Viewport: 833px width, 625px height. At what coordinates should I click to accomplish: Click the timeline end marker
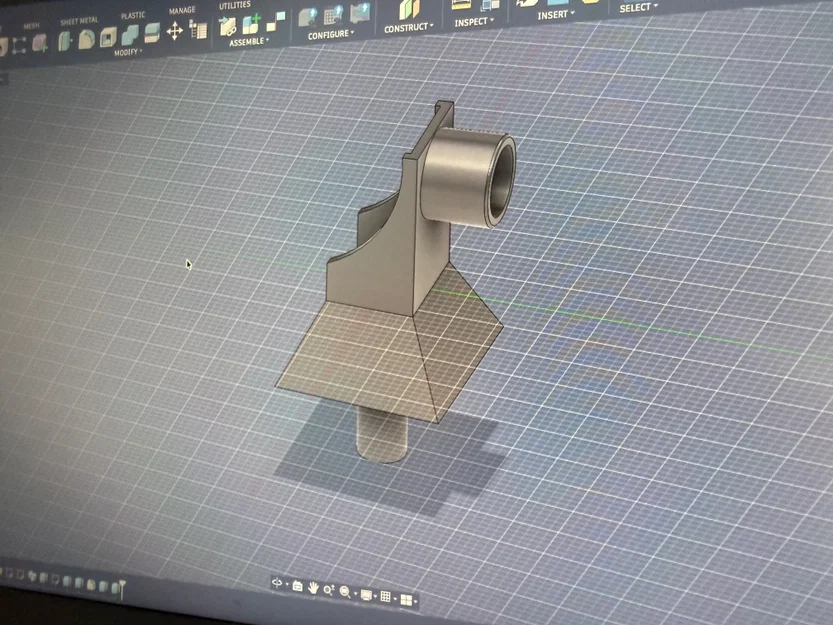[x=123, y=589]
